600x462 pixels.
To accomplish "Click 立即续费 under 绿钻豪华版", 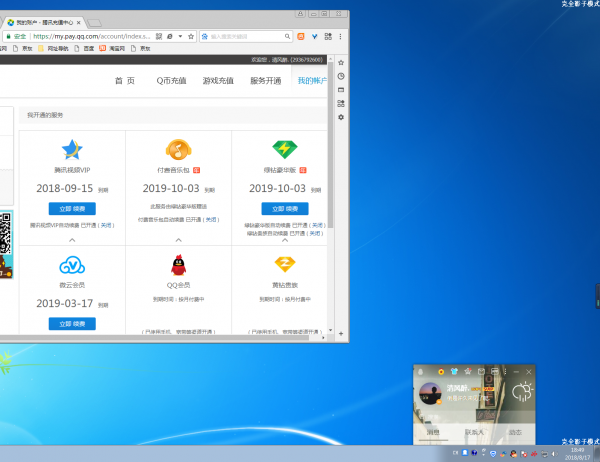I will 285,209.
